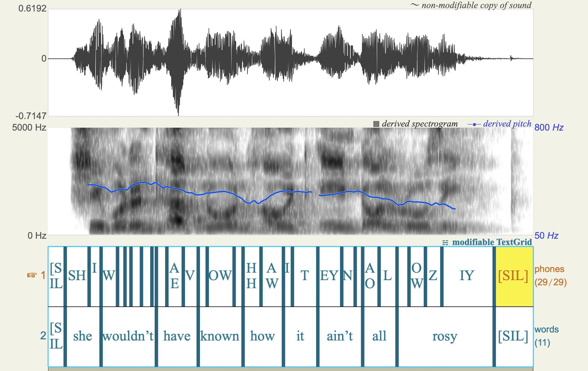This screenshot has width=588, height=371.
Task: Select the AE phone interval
Action: pyautogui.click(x=175, y=276)
